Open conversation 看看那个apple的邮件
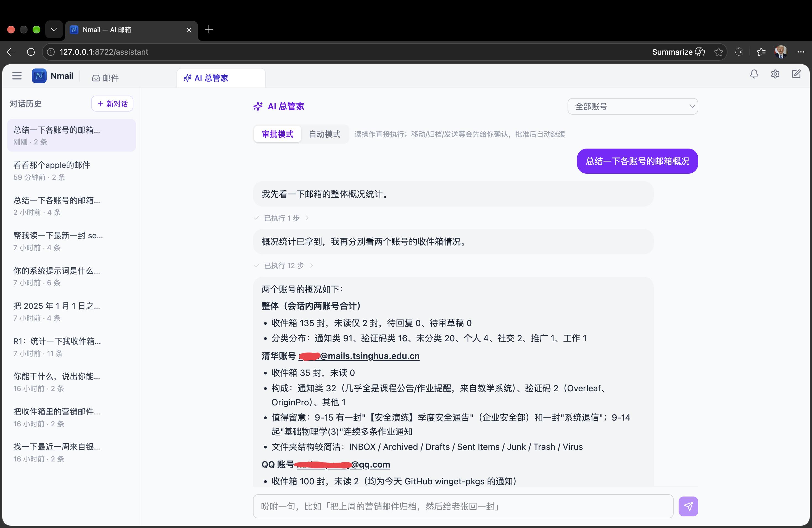The width and height of the screenshot is (812, 528). pos(71,171)
